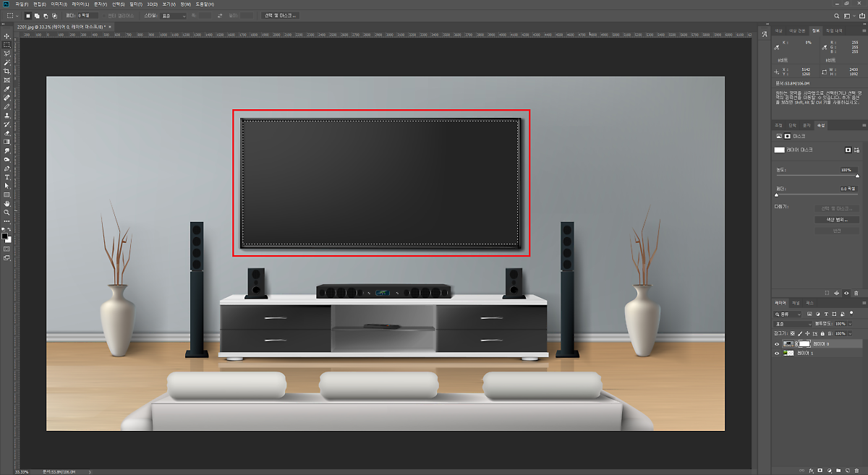Open the 스타일 dropdown in options bar
Viewport: 868px width, 475px height.
click(x=174, y=15)
